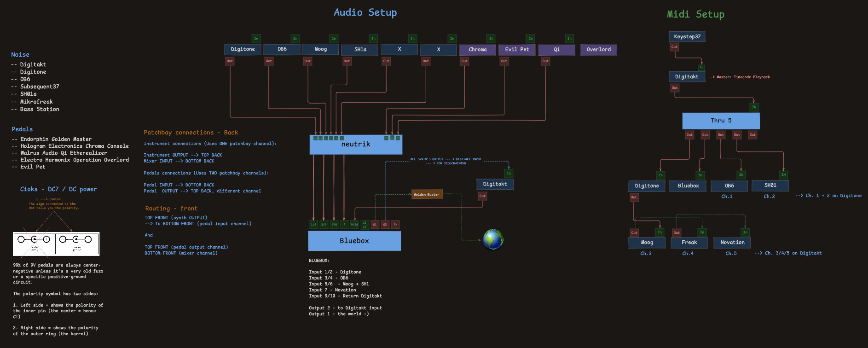Screen dimensions: 868x348
Task: Select the Freak synth node
Action: click(689, 243)
